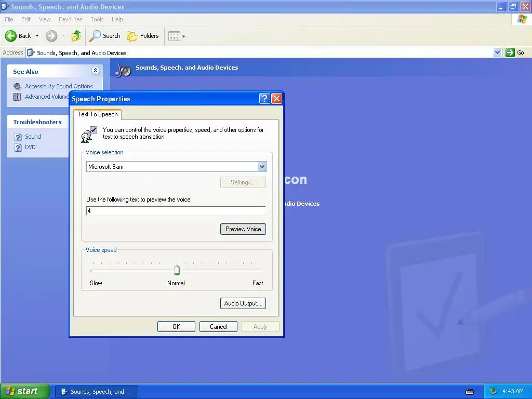Click the Speech Properties help question button

pyautogui.click(x=264, y=98)
